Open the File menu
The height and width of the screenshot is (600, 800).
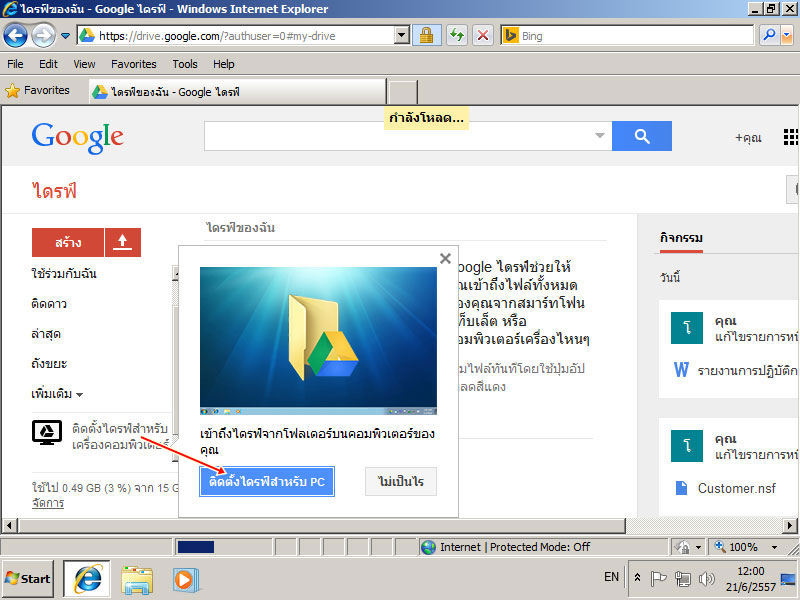(15, 64)
